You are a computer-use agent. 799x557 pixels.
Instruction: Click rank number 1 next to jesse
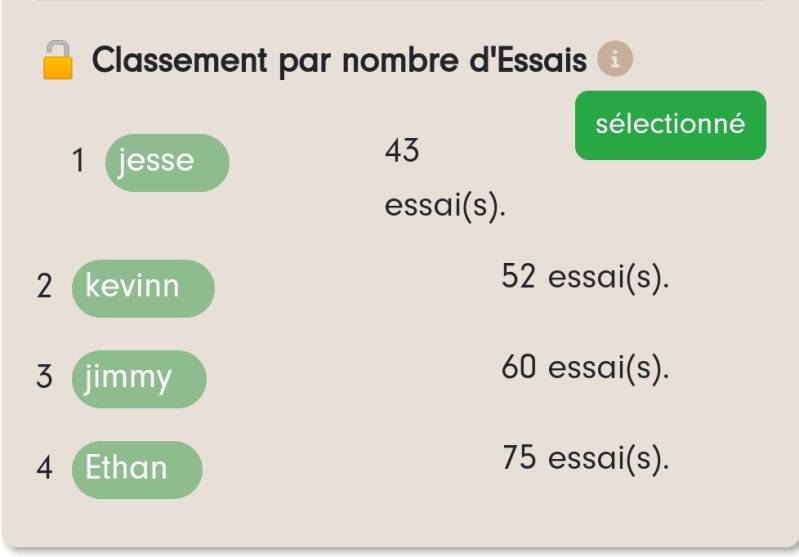click(79, 162)
